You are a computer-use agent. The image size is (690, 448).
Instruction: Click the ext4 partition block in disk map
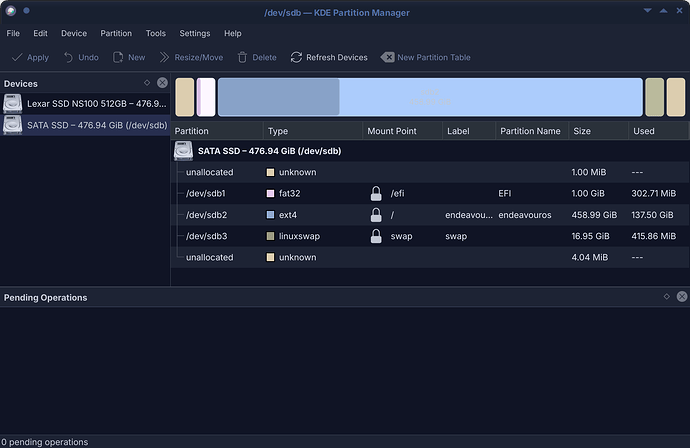(430, 97)
